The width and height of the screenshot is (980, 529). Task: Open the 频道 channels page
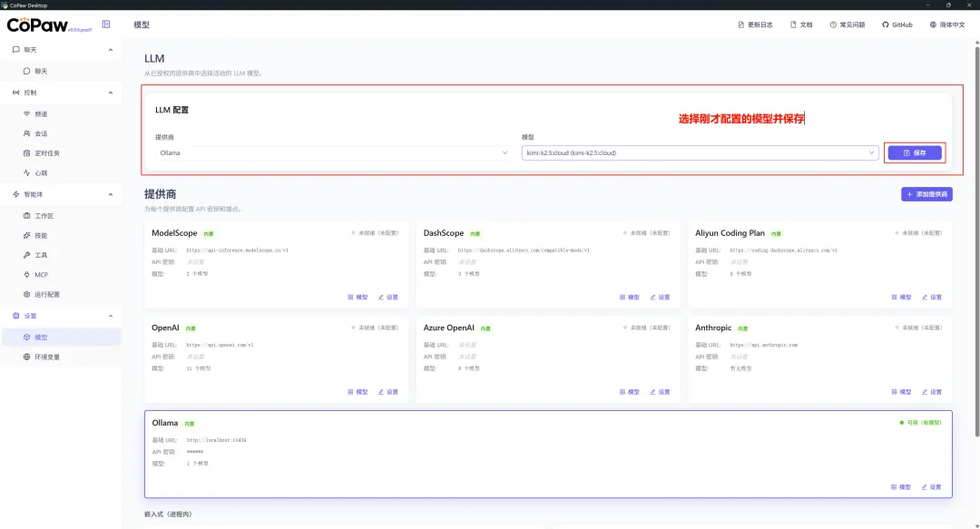62,113
